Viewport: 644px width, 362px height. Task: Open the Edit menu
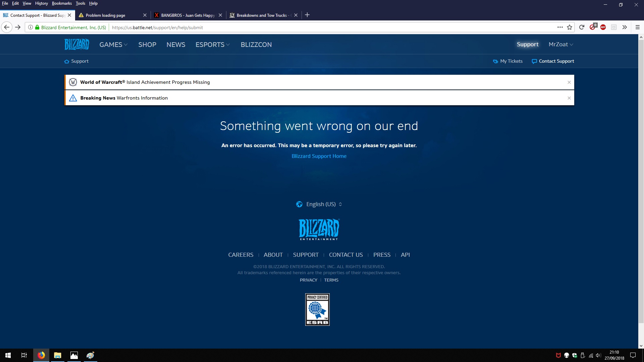pyautogui.click(x=15, y=3)
